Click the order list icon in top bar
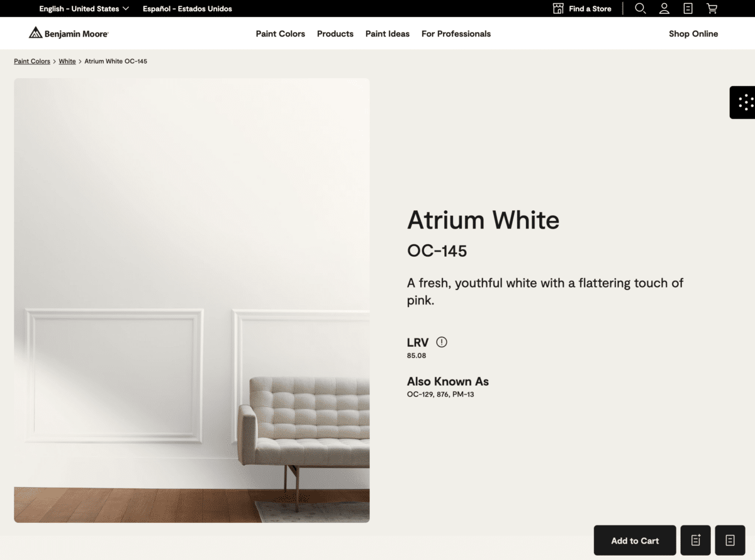This screenshot has height=560, width=755. 688,8
